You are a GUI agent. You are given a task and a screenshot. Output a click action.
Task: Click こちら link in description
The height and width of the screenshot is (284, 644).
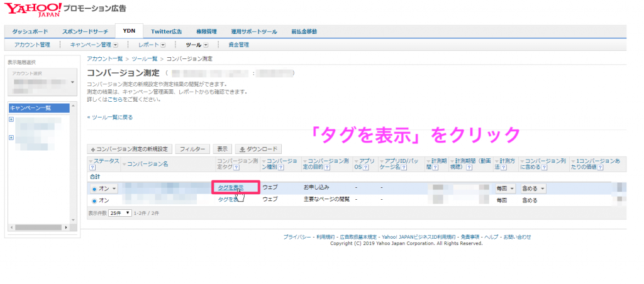tap(116, 99)
